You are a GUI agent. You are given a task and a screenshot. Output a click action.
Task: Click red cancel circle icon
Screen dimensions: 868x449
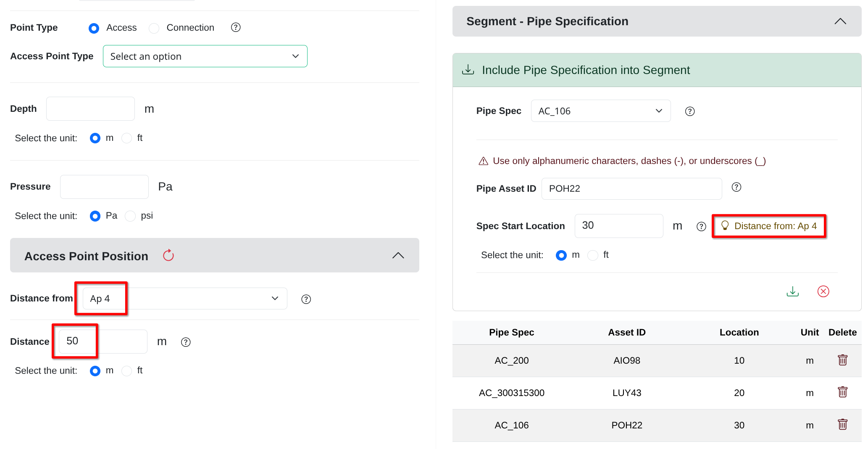tap(823, 291)
